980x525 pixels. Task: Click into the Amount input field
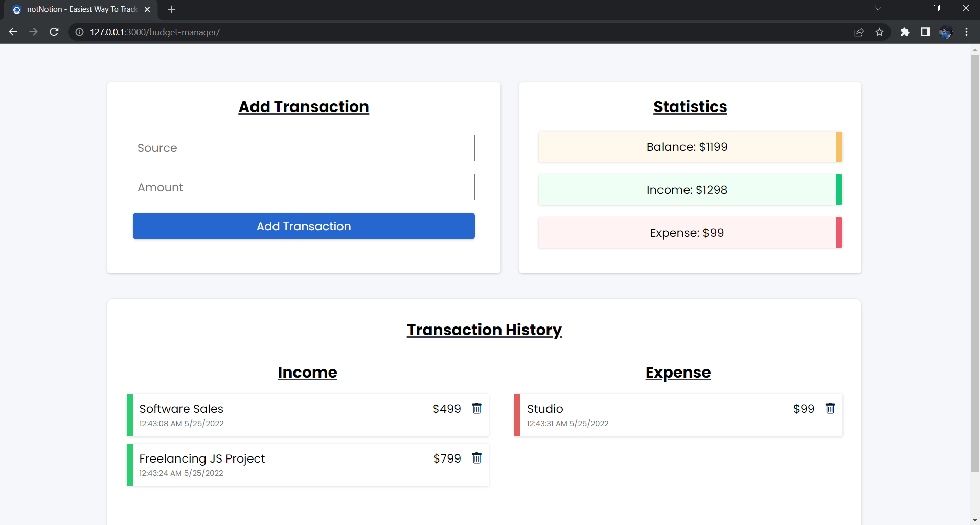[x=304, y=187]
